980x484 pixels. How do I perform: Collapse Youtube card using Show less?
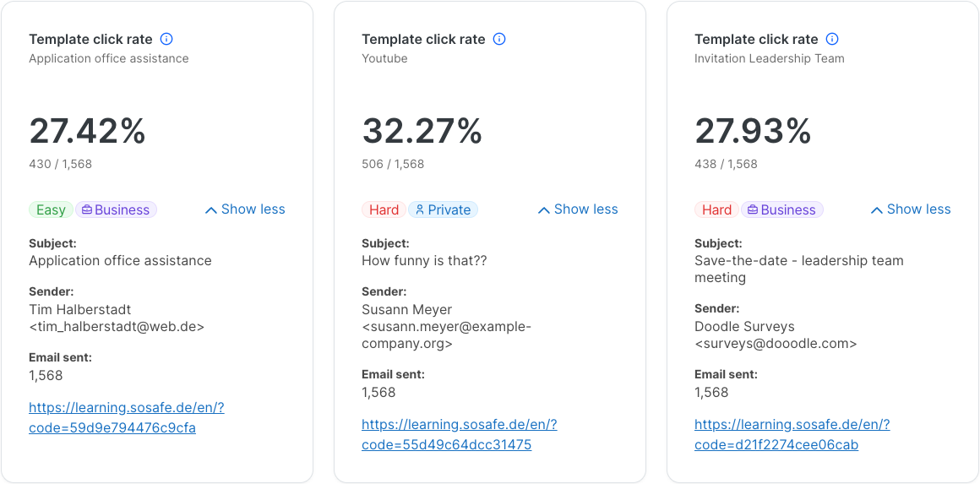tap(578, 209)
